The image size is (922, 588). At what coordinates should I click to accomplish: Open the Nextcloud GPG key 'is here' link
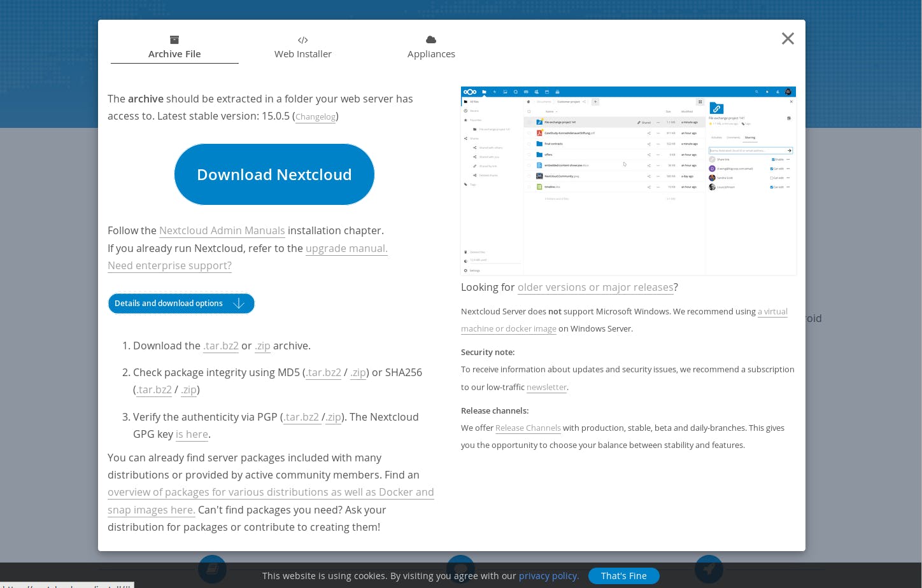(x=192, y=434)
